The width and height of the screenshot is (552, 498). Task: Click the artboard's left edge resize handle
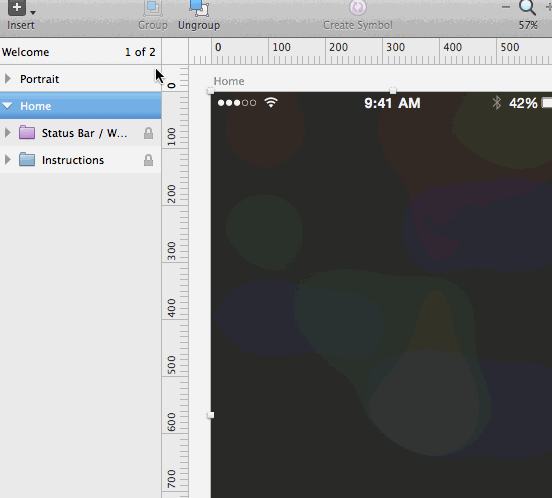click(211, 415)
